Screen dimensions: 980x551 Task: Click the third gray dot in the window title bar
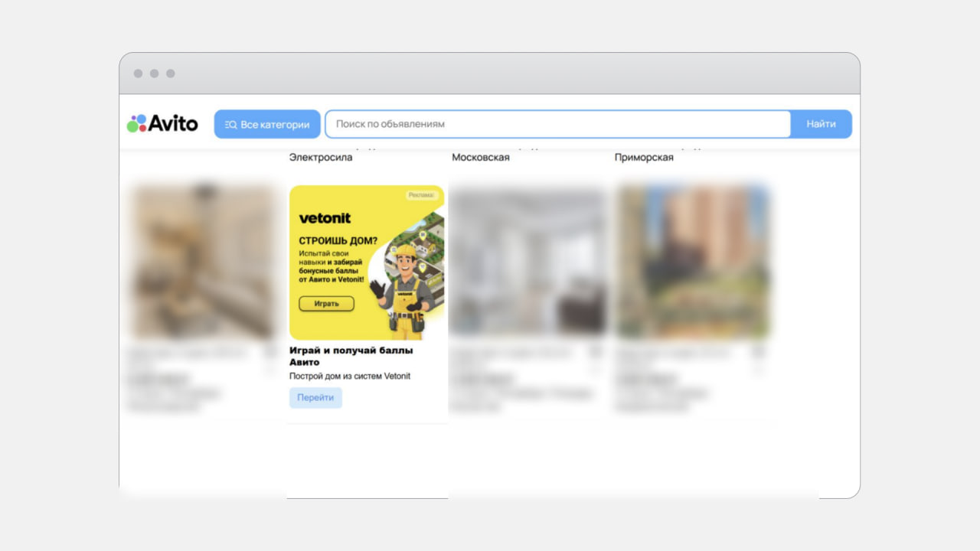click(171, 73)
